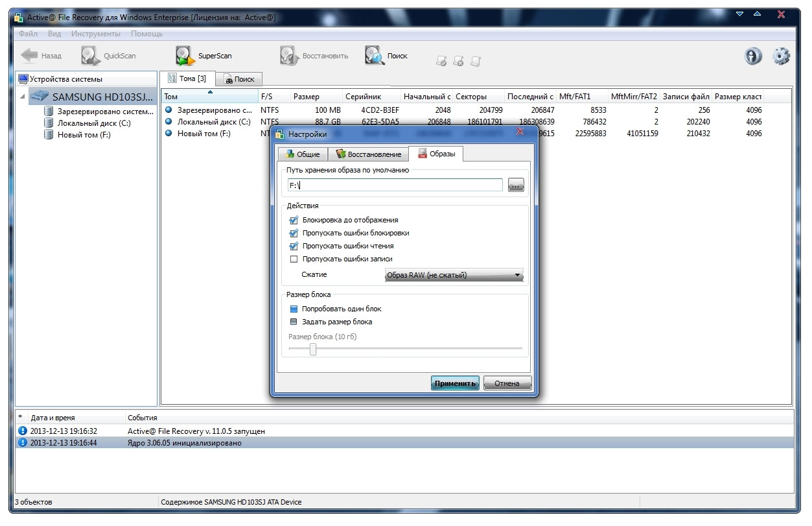Image resolution: width=812 pixels, height=526 pixels.
Task: Launch SuperScan tool
Action: click(203, 56)
